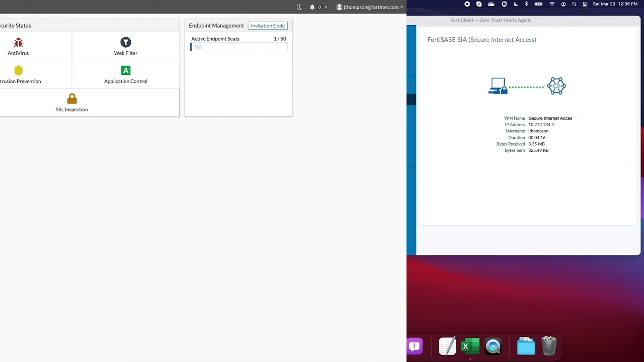
Task: Open the battery status menu
Action: point(539,4)
